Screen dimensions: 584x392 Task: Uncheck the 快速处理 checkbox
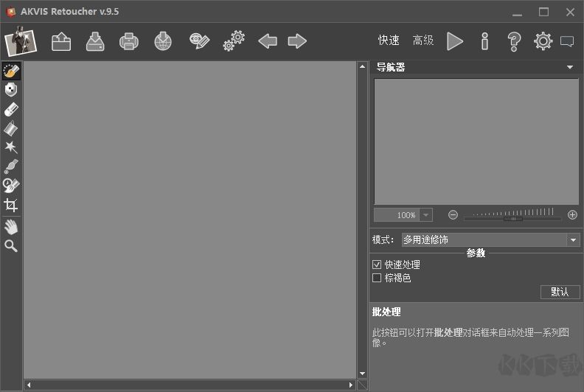point(377,265)
